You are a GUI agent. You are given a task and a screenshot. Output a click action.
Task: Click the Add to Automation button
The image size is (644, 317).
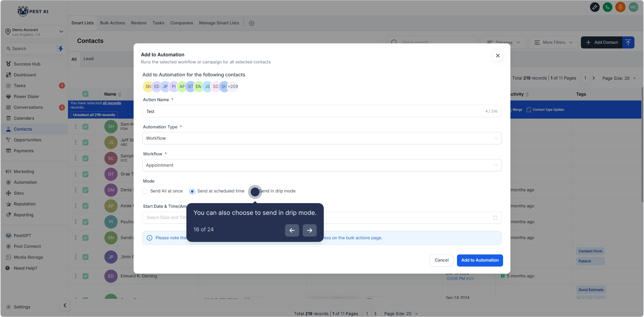[x=480, y=260]
